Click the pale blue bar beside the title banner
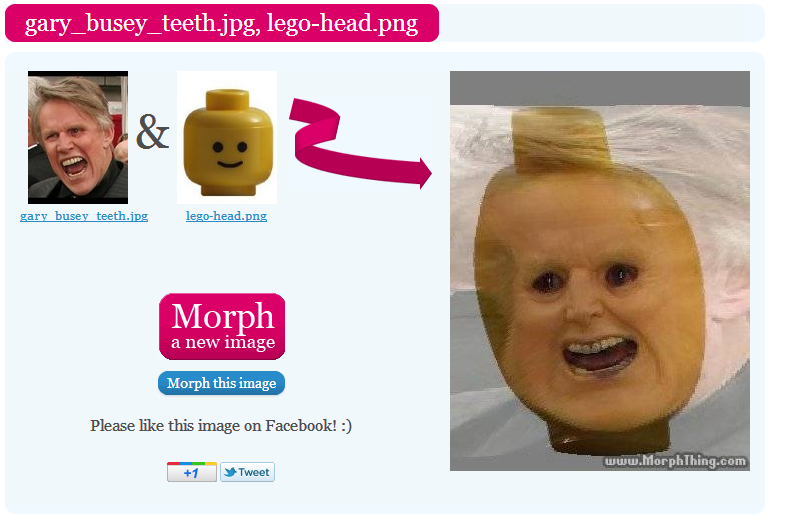 [x=602, y=23]
